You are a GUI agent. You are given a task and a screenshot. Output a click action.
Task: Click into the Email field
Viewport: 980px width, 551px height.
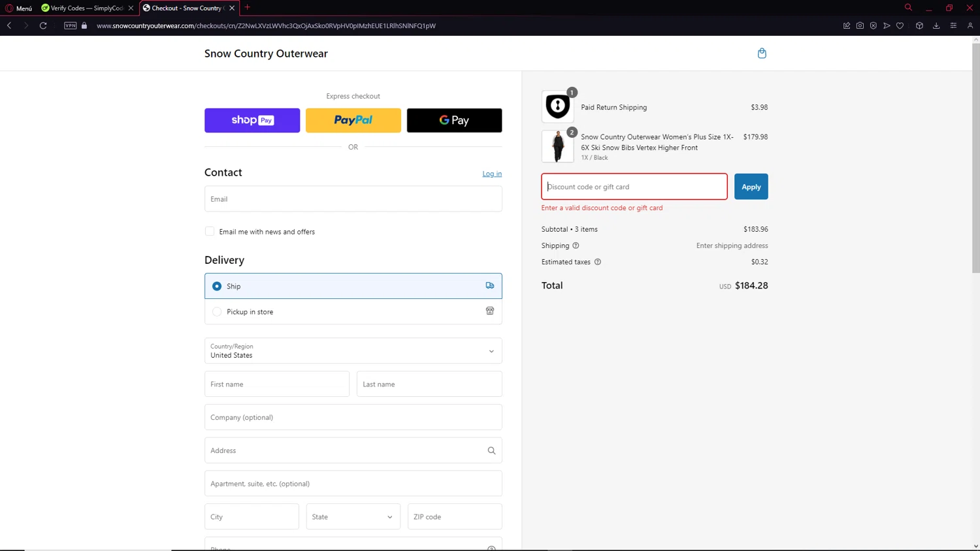coord(353,199)
